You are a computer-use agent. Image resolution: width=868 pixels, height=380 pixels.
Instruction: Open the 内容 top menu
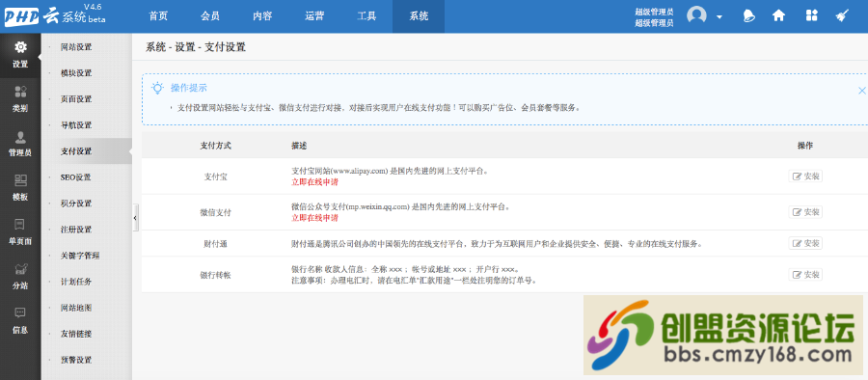click(262, 16)
